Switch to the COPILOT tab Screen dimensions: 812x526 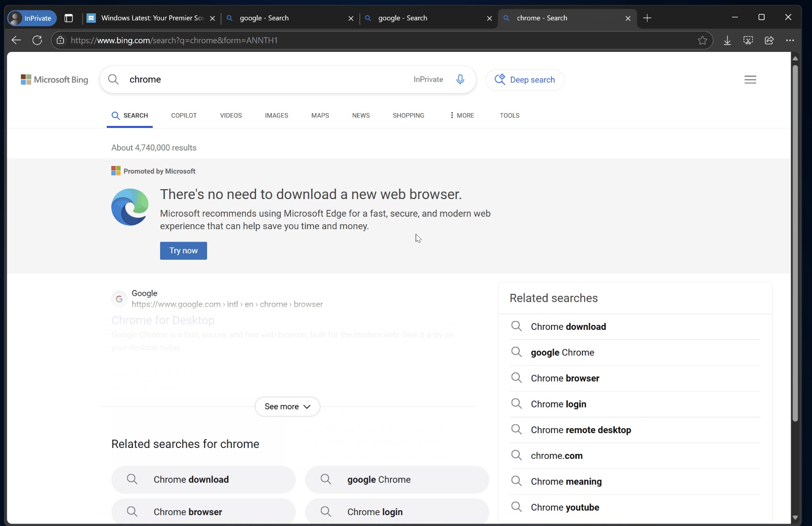click(x=183, y=115)
